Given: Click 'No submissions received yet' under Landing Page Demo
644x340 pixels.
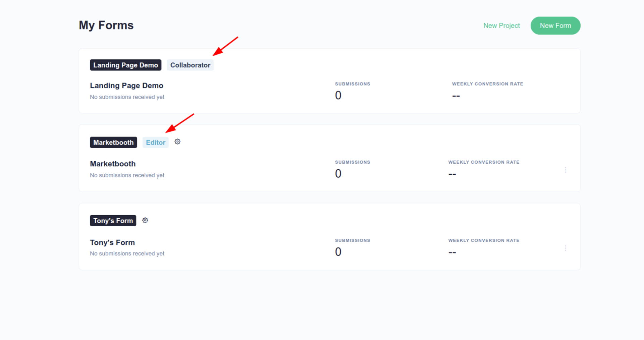Looking at the screenshot, I should [x=127, y=97].
